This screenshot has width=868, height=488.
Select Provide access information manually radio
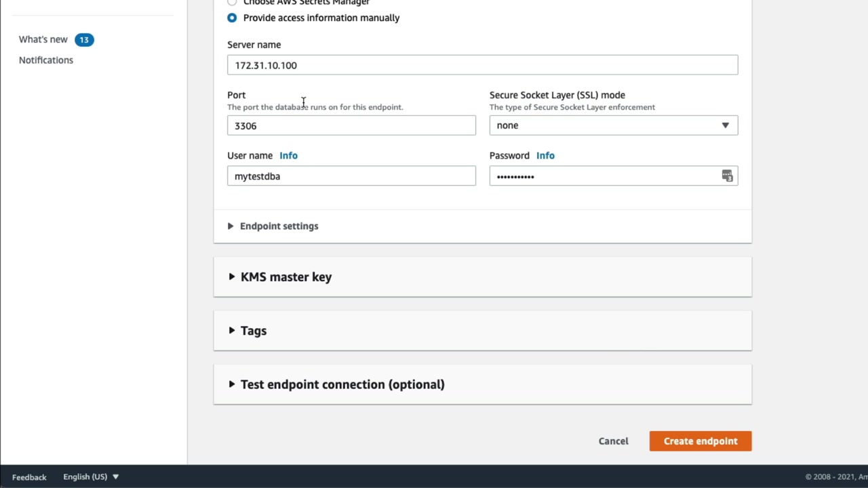point(232,18)
